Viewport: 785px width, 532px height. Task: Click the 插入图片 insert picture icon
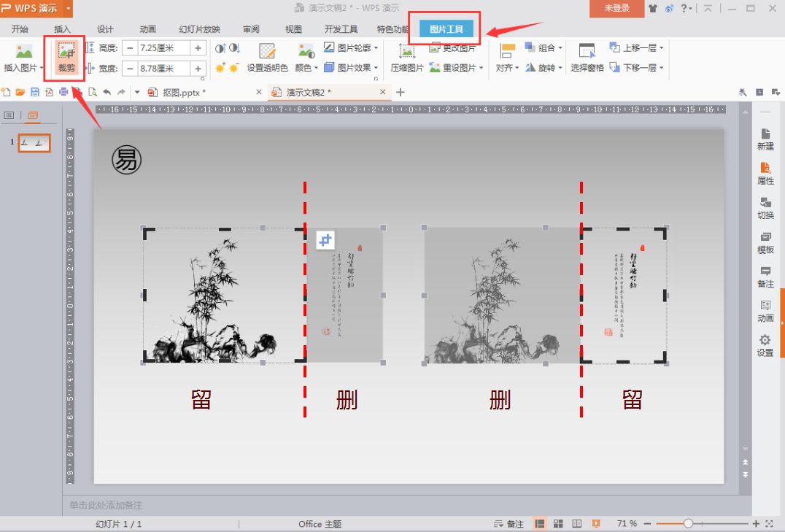coord(23,52)
